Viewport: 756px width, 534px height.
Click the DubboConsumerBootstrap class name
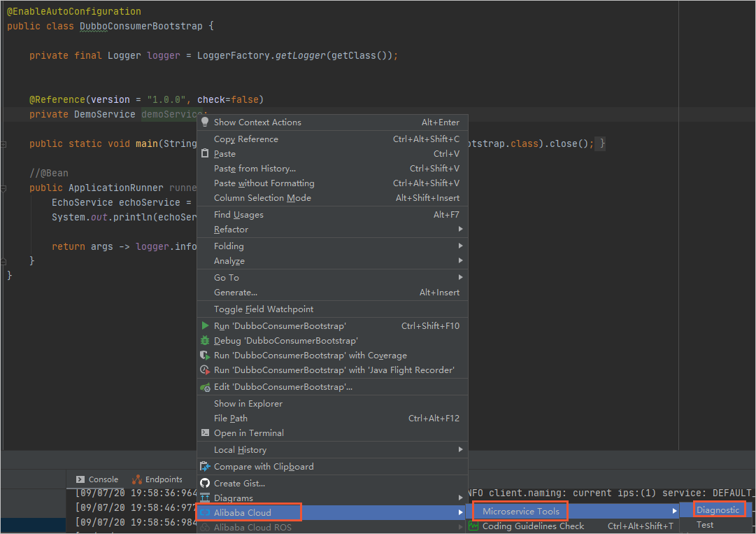pyautogui.click(x=141, y=26)
